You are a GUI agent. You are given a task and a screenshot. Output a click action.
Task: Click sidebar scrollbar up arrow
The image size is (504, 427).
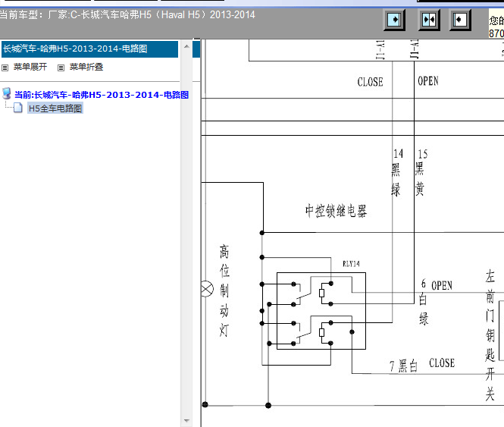tap(186, 47)
